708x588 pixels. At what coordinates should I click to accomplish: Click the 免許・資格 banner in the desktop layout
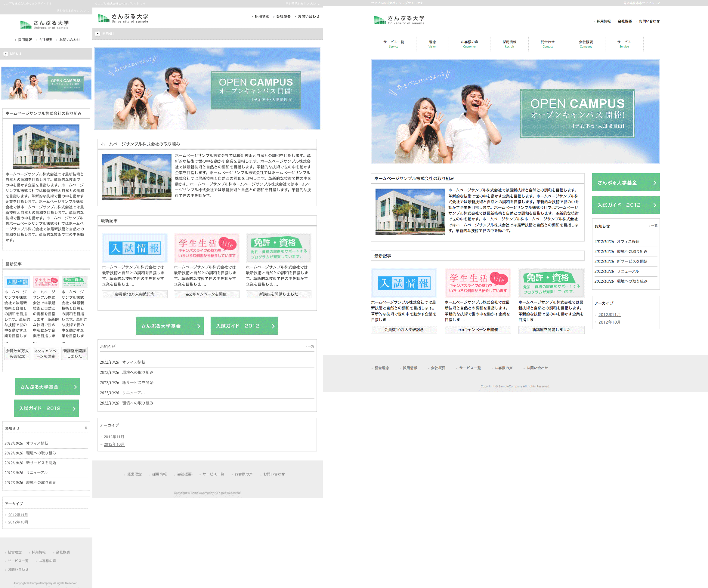coord(551,283)
